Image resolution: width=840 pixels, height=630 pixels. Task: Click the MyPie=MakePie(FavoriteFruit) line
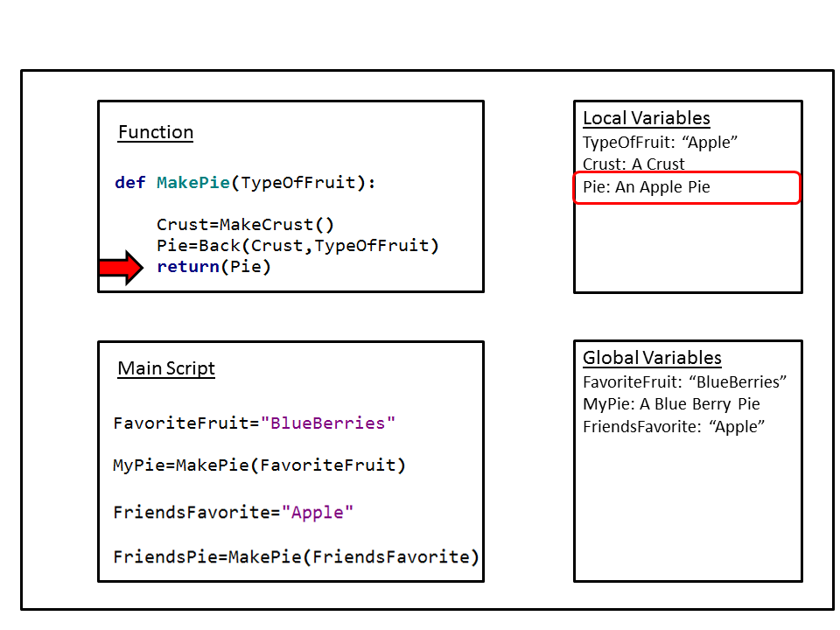point(260,465)
